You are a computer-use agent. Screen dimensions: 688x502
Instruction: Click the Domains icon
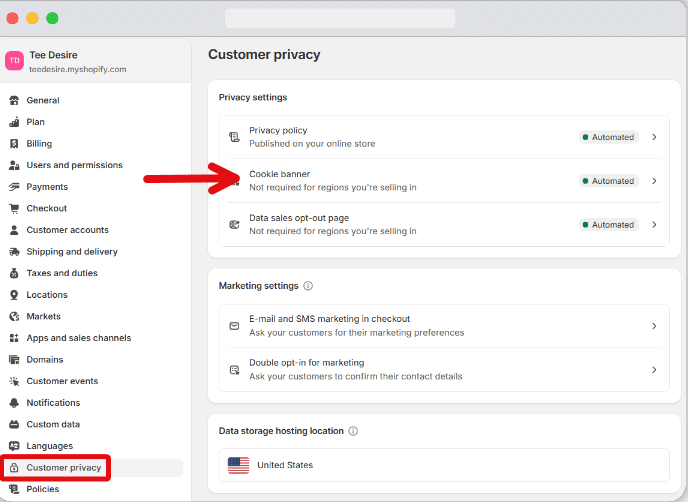point(14,360)
